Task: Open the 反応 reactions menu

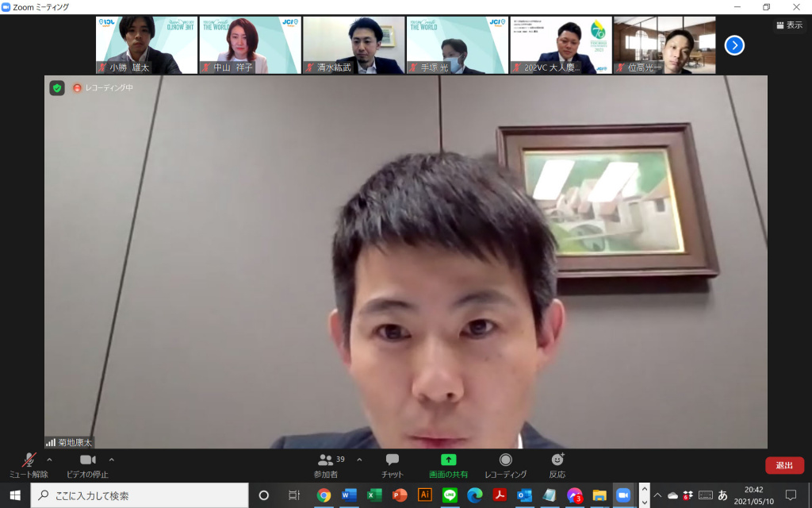Action: pos(557,464)
